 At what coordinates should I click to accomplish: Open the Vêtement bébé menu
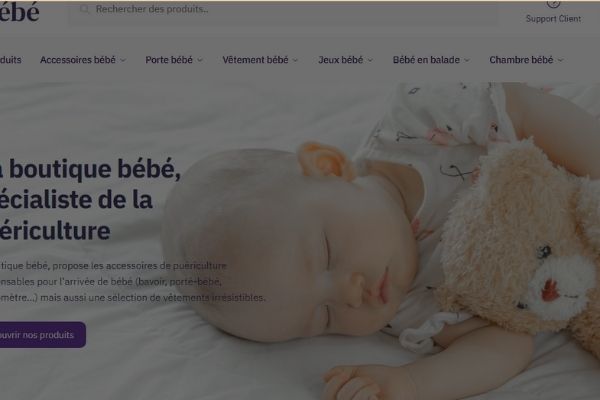pos(255,60)
